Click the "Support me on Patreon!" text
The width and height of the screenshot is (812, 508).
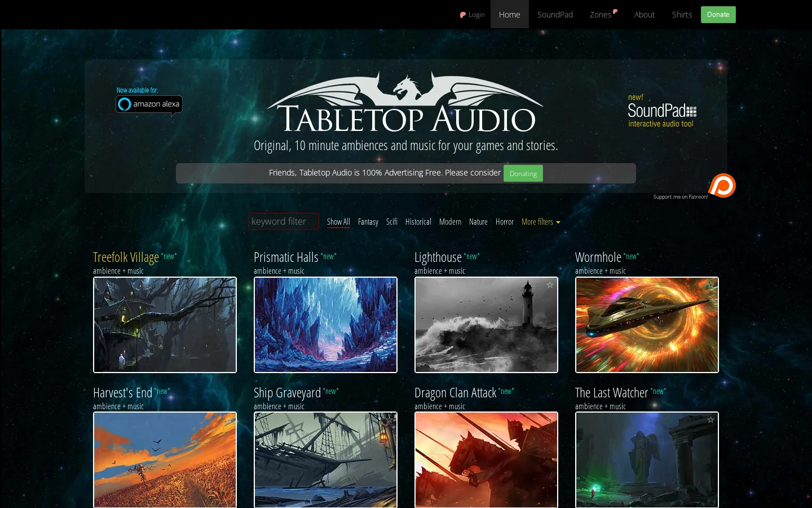(681, 197)
